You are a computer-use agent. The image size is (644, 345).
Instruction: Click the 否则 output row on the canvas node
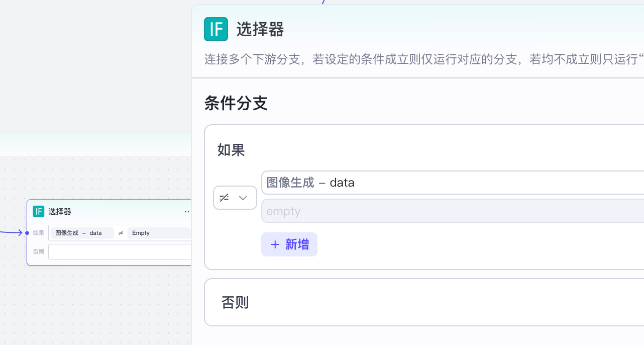tap(120, 251)
